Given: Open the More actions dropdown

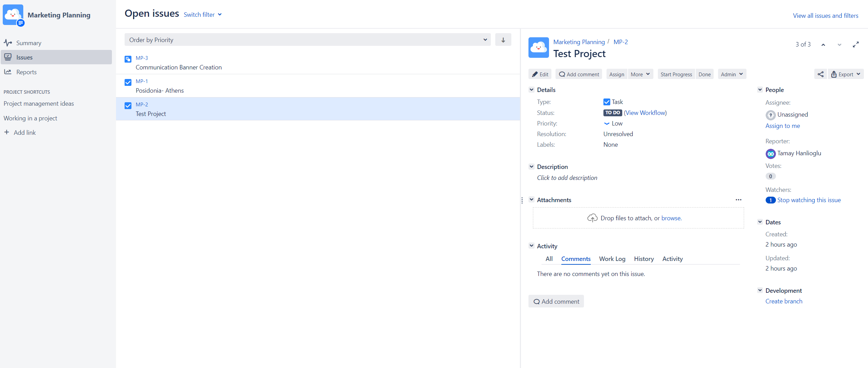Looking at the screenshot, I should tap(640, 74).
